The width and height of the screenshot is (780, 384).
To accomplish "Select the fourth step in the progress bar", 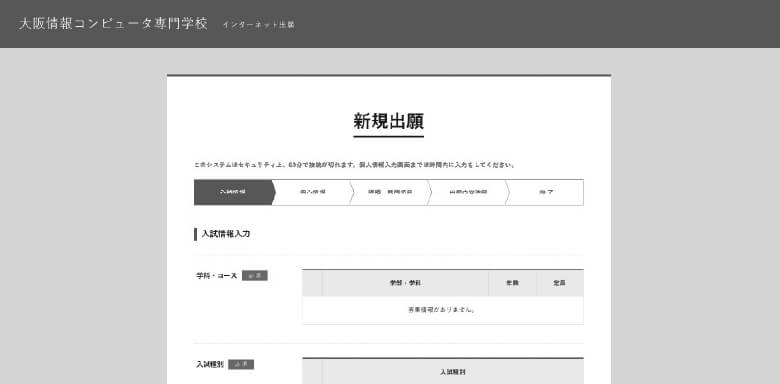I will (468, 192).
